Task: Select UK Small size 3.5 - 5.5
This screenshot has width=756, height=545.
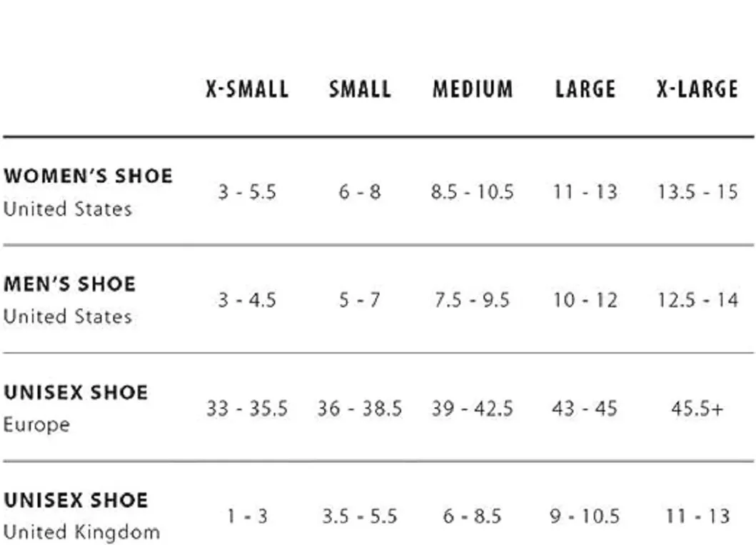Action: (360, 516)
